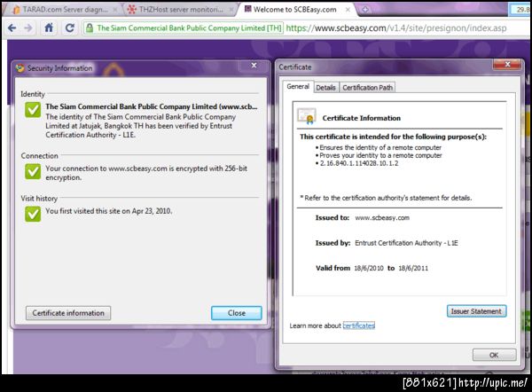This screenshot has height=392, width=532.
Task: Click the Certificate information button
Action: pyautogui.click(x=68, y=313)
